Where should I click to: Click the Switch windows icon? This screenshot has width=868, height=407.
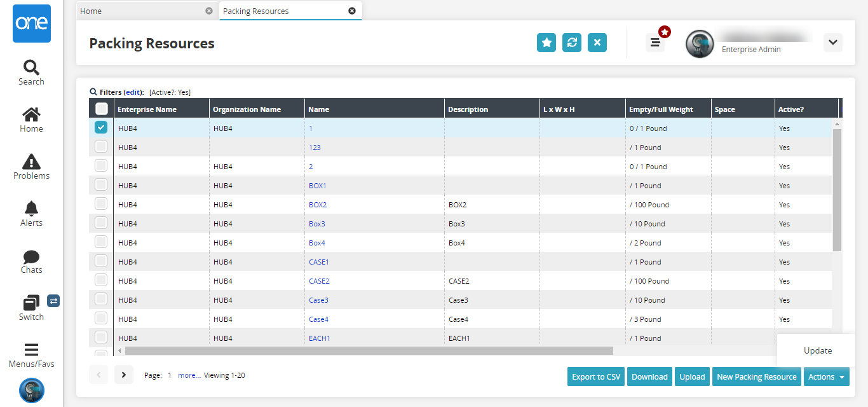point(31,303)
